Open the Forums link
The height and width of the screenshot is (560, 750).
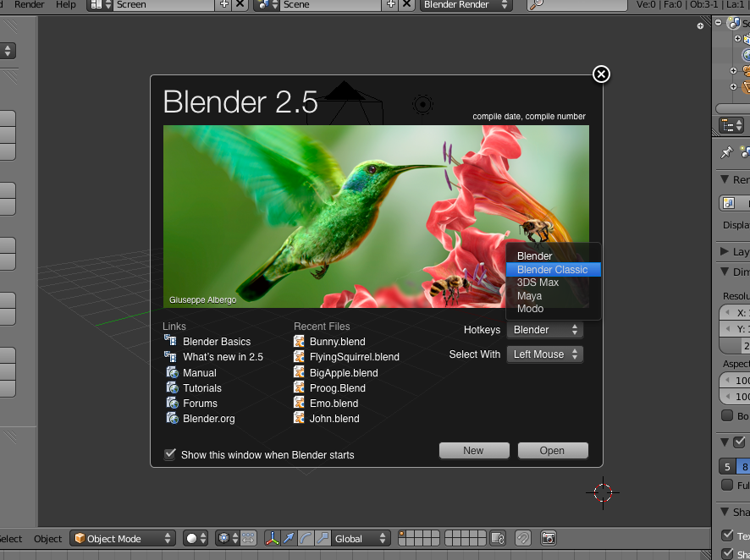[200, 404]
